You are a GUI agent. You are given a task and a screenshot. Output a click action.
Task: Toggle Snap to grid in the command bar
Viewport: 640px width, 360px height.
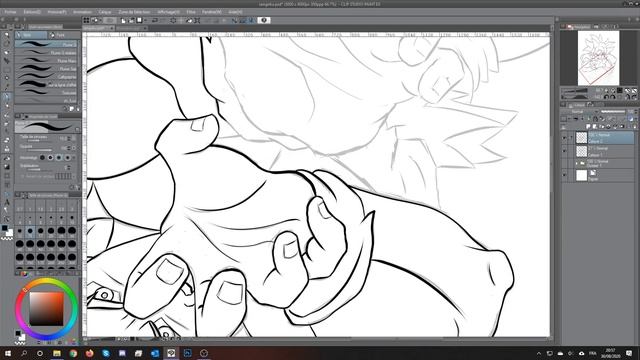251,20
